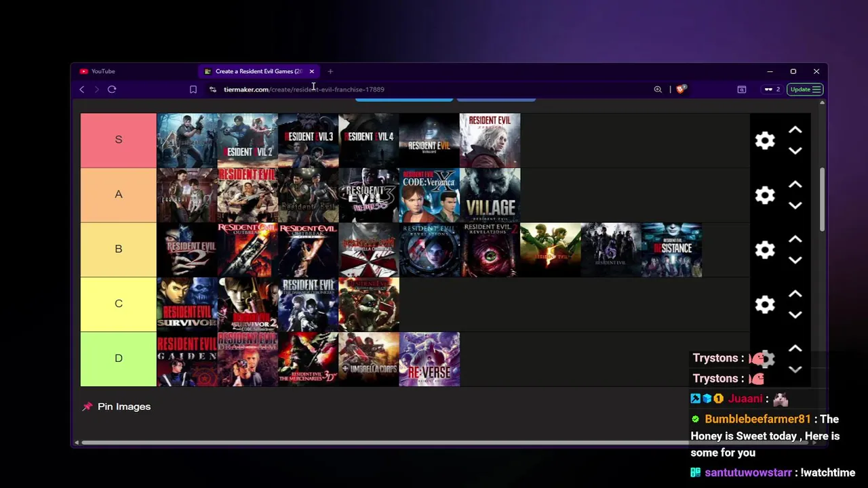Select Resident Evil 6 cover in B tier
868x488 pixels.
(611, 249)
